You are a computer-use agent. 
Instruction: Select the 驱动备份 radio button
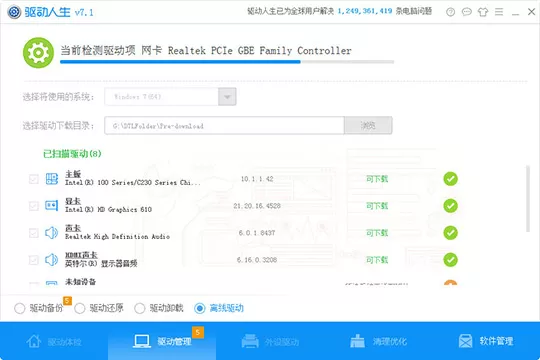coord(20,308)
